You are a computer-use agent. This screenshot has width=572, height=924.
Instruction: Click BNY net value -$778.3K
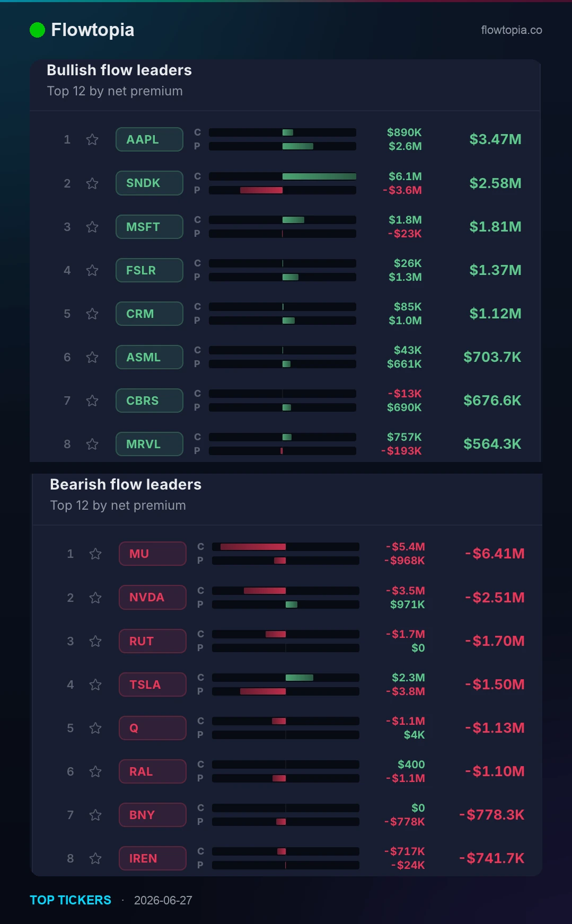click(492, 815)
